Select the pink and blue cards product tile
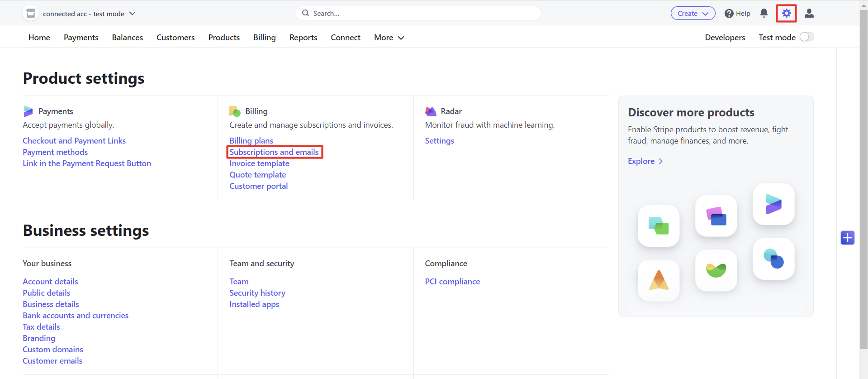868x379 pixels. point(716,216)
